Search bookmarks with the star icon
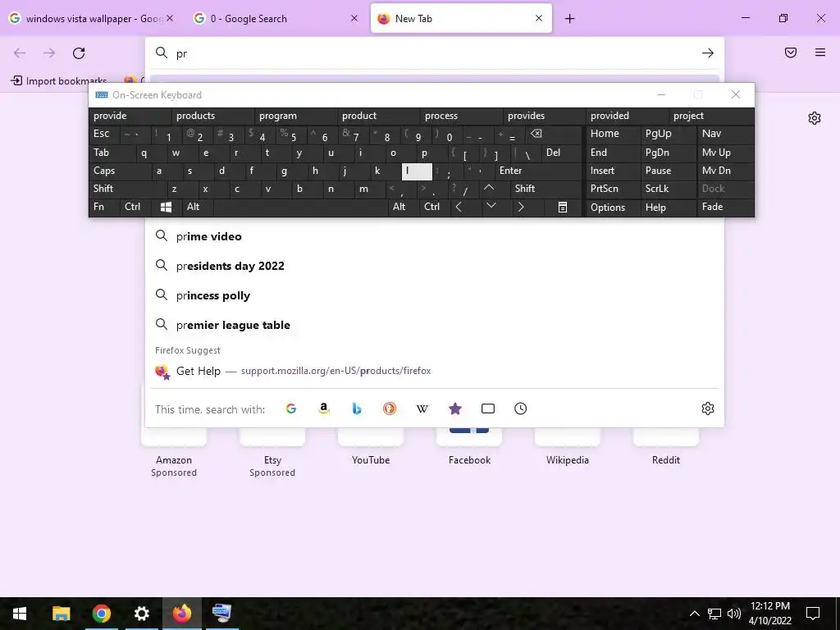The width and height of the screenshot is (840, 630). click(454, 409)
